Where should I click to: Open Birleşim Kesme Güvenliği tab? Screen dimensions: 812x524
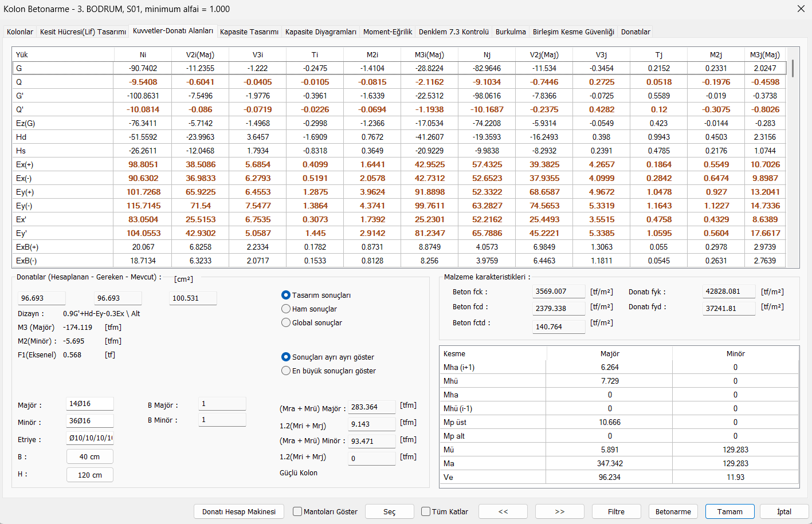tap(573, 31)
